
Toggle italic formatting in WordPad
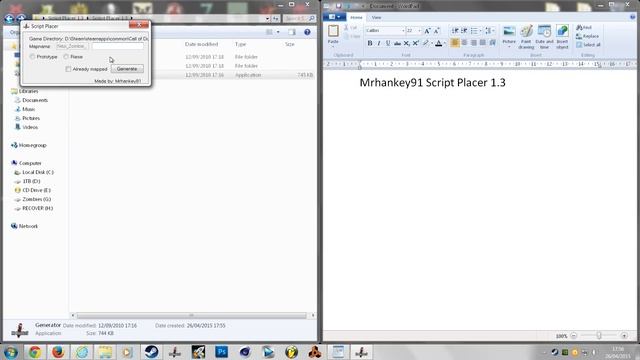point(379,43)
